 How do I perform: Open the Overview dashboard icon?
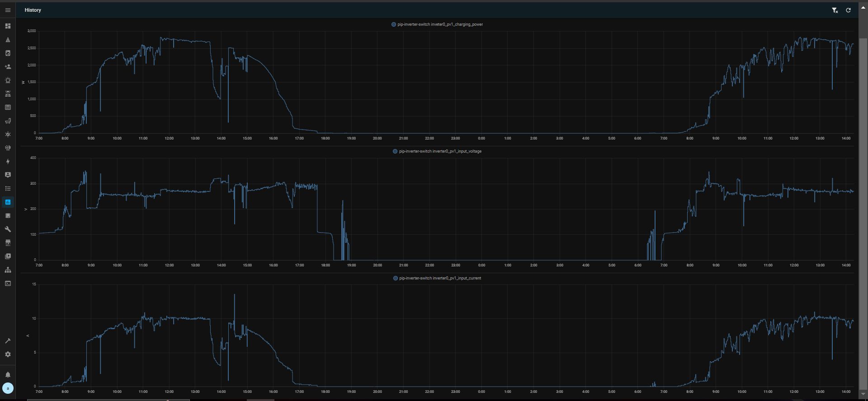[x=8, y=26]
